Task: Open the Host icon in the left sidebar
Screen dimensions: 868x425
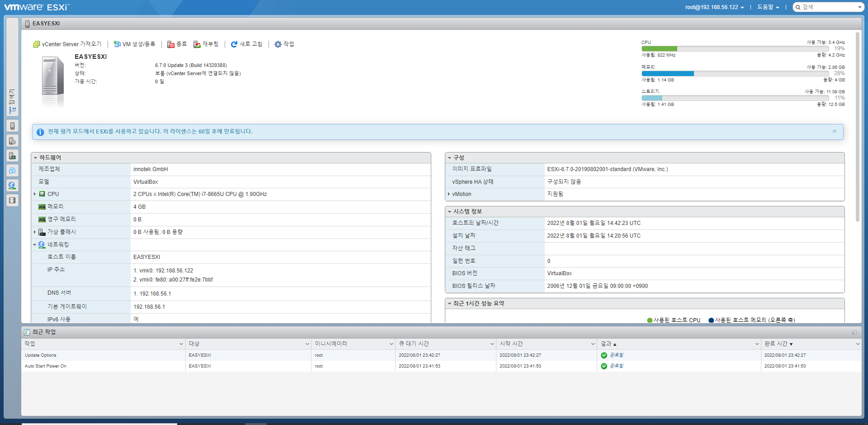Action: pos(12,126)
